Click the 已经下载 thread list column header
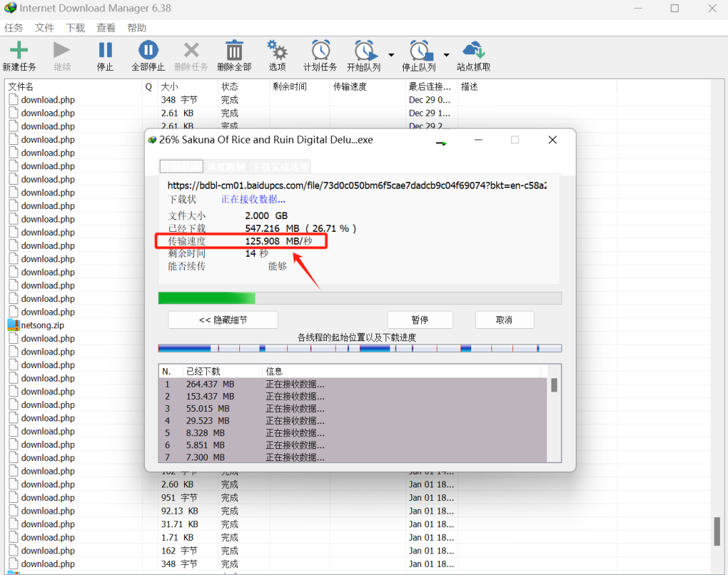Screen dimensions: 728x575 click(x=223, y=371)
